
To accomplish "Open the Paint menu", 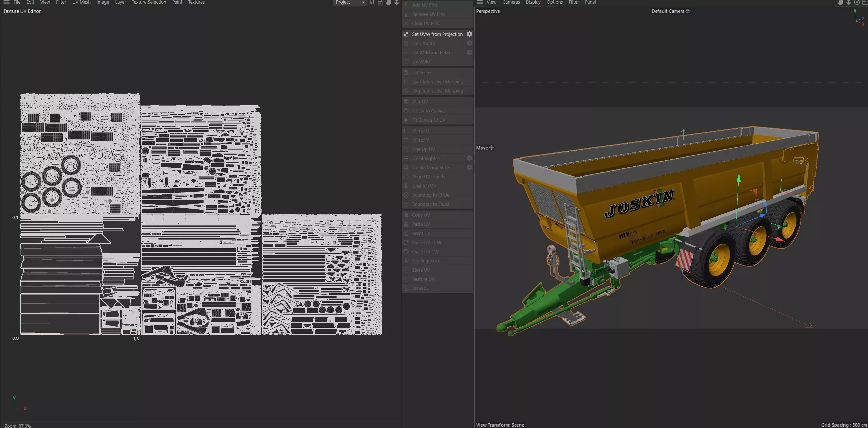I will tap(177, 2).
